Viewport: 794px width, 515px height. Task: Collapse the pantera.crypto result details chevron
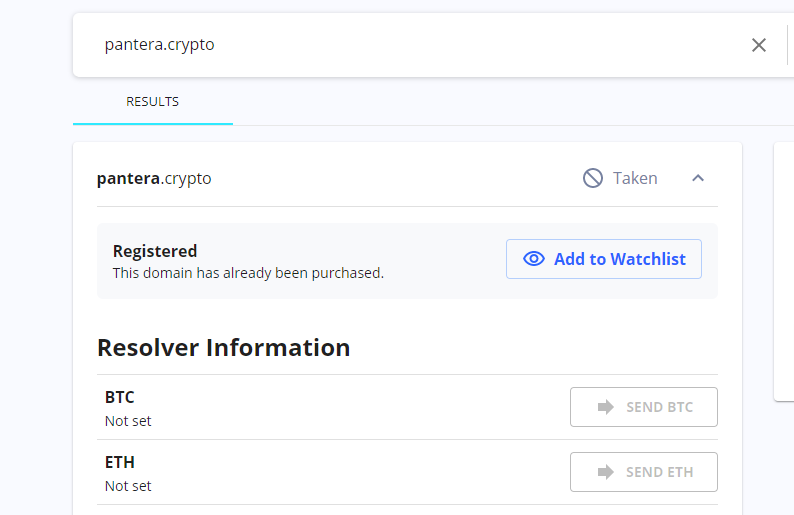click(698, 178)
